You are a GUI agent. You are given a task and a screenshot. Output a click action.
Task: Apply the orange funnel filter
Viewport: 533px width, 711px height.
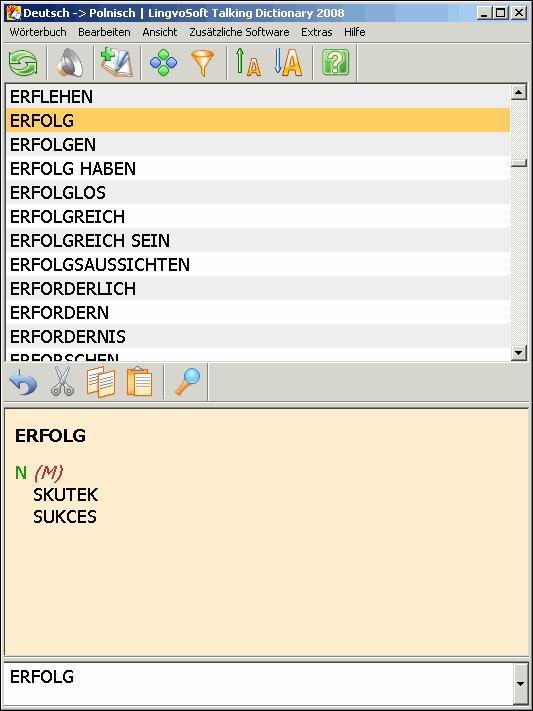coord(202,63)
